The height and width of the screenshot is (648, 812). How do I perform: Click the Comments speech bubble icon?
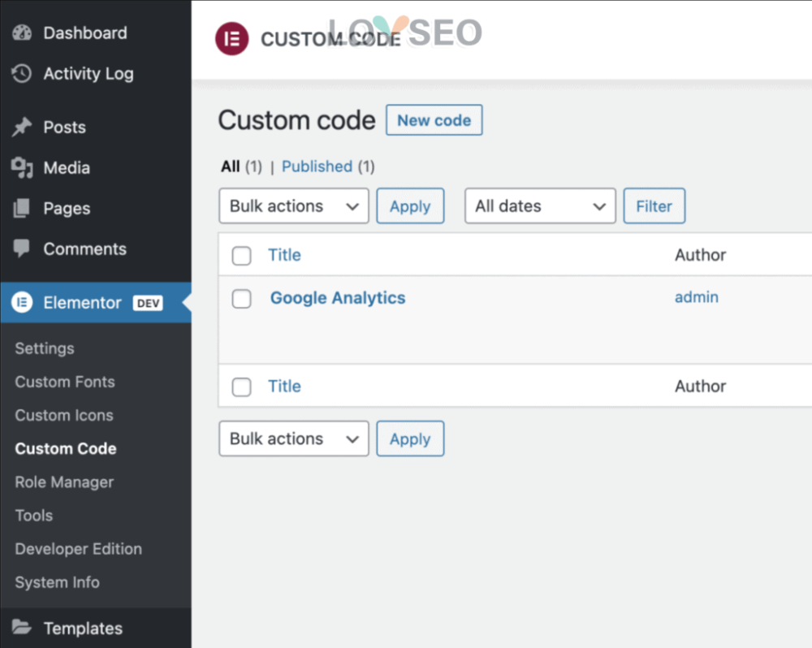pos(22,248)
